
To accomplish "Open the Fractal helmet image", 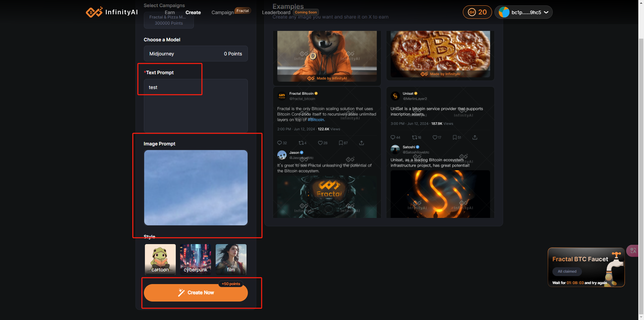I will tap(327, 197).
